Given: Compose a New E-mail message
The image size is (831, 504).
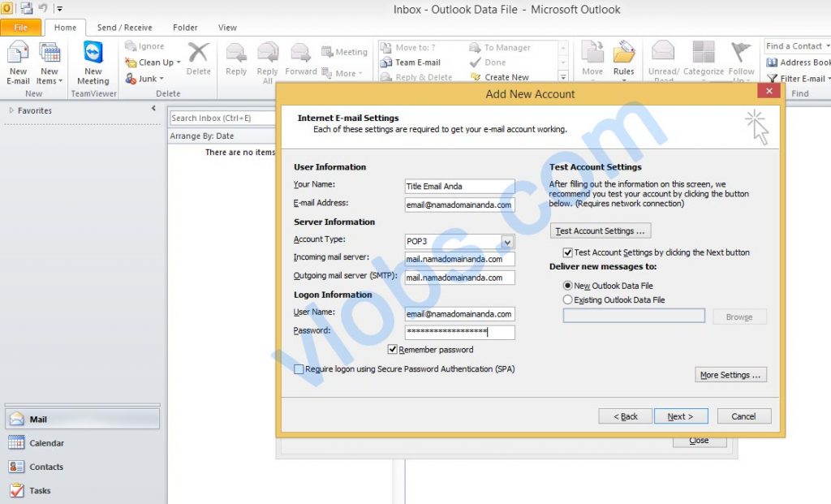Looking at the screenshot, I should pos(18,62).
